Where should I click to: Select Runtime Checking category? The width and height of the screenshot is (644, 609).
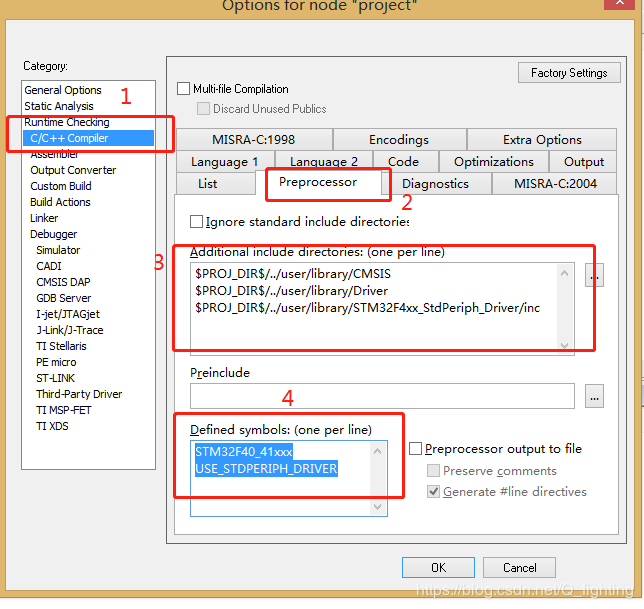point(67,122)
